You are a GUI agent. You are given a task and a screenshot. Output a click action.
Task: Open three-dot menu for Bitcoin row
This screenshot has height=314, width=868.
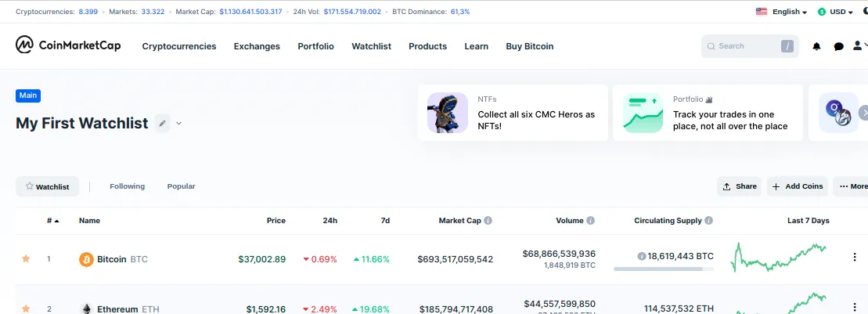pos(854,256)
